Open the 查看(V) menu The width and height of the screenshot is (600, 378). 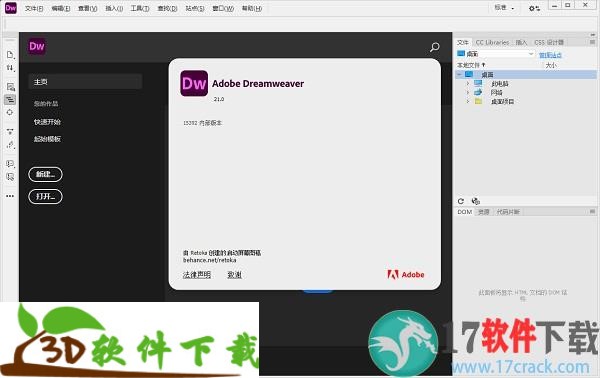point(88,8)
